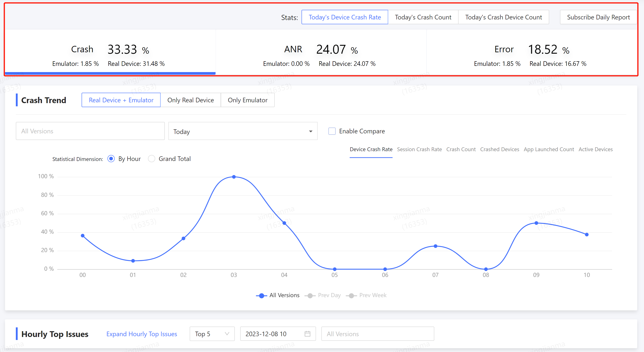The height and width of the screenshot is (352, 644).
Task: Click Expand Hourly Top Issues link
Action: coord(142,334)
